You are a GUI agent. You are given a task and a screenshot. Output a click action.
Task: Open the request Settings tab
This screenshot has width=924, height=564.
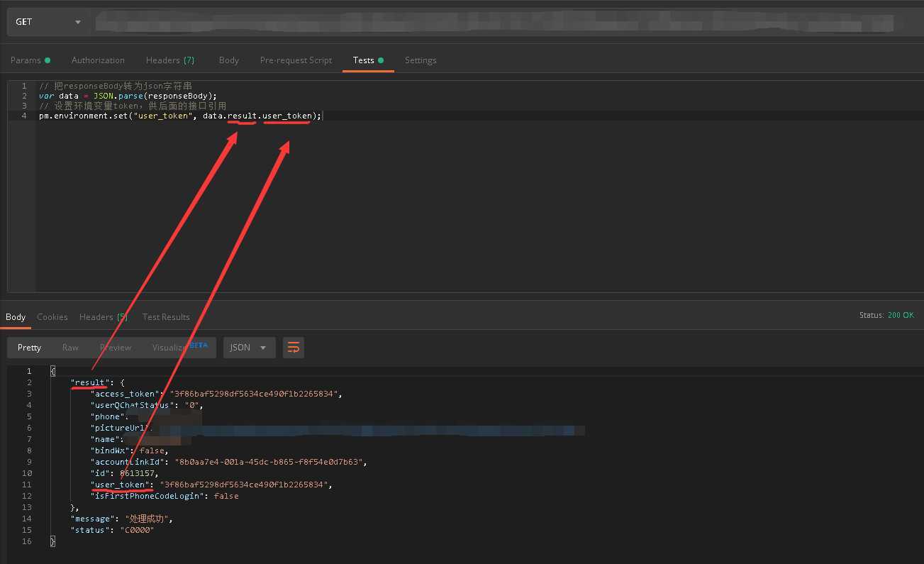click(421, 60)
